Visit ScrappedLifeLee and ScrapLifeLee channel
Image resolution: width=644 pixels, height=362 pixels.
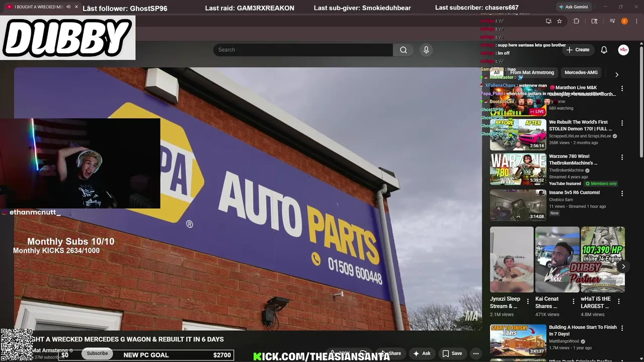pyautogui.click(x=580, y=136)
